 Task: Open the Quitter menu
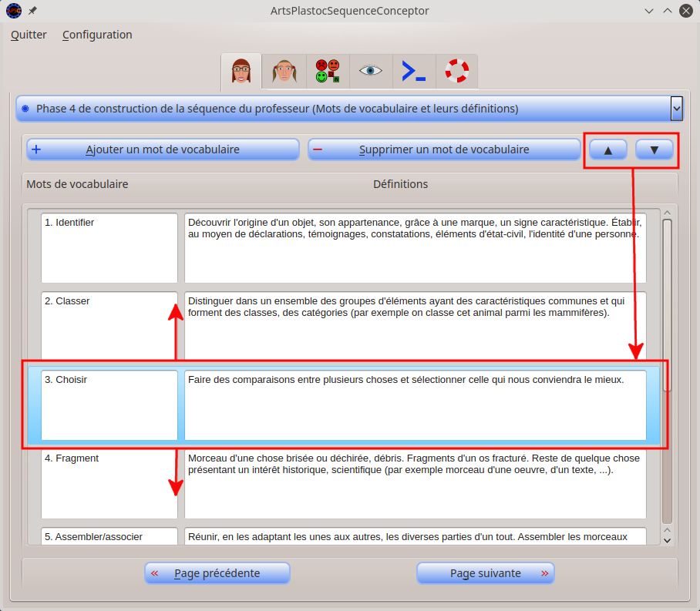(29, 35)
